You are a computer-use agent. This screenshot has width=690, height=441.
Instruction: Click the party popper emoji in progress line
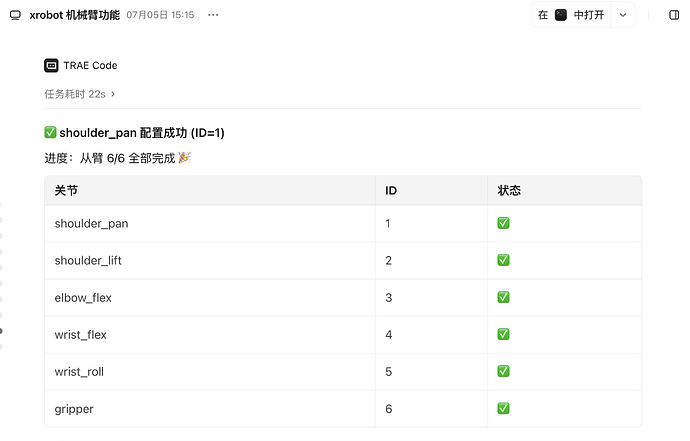pos(184,158)
